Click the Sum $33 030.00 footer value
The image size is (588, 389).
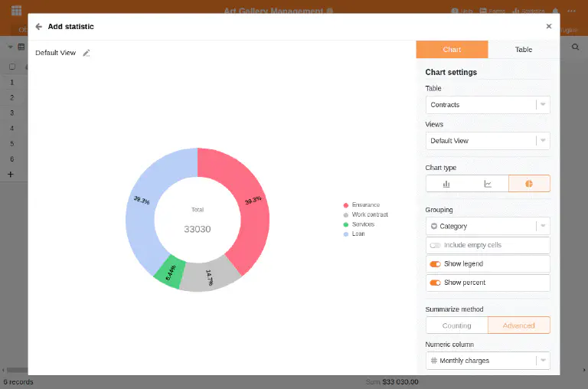(392, 382)
